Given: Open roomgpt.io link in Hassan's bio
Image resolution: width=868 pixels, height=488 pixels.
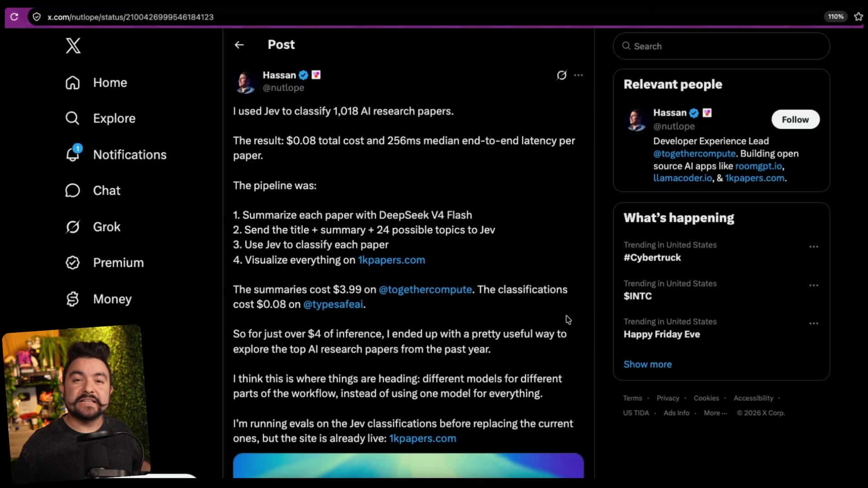Looking at the screenshot, I should [x=759, y=166].
